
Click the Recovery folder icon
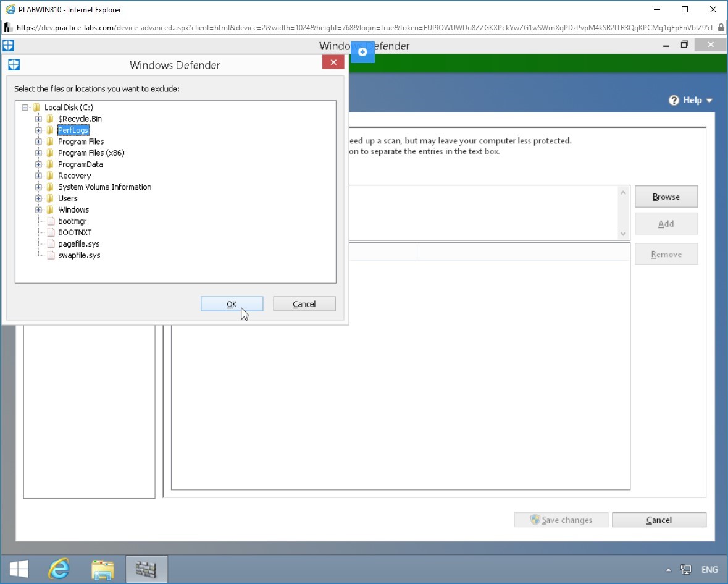[x=50, y=176]
